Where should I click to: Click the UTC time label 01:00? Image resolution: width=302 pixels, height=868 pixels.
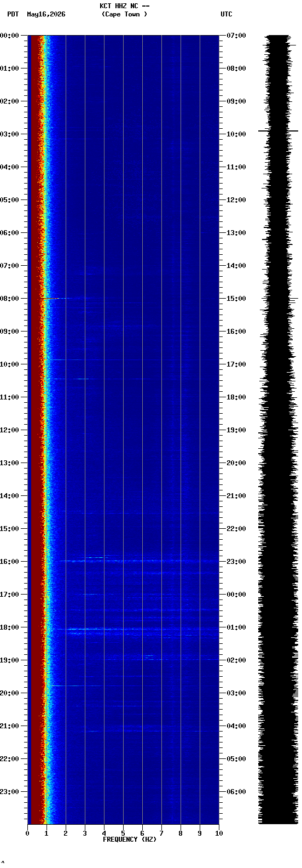[x=236, y=627]
